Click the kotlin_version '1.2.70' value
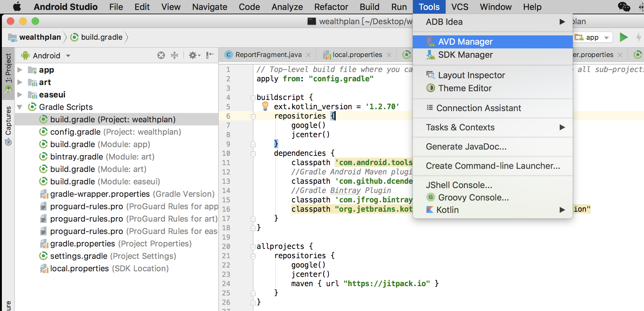The height and width of the screenshot is (311, 644). [382, 107]
